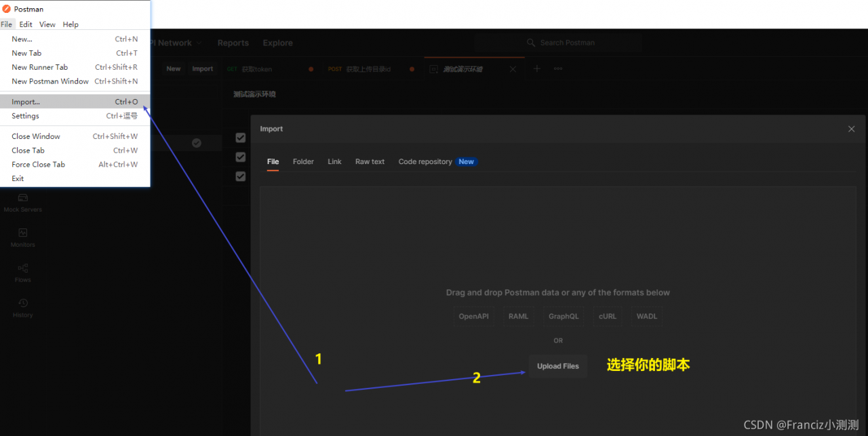868x436 pixels.
Task: Click the GraphQL format chip
Action: (564, 317)
